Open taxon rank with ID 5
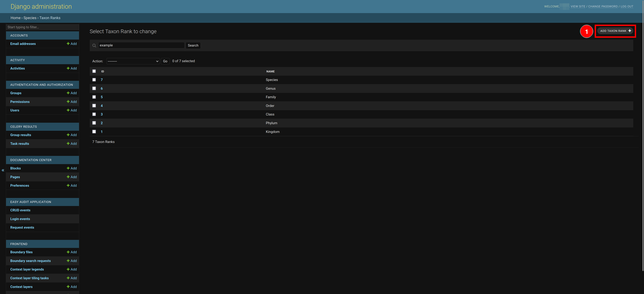The width and height of the screenshot is (644, 294). click(x=101, y=97)
